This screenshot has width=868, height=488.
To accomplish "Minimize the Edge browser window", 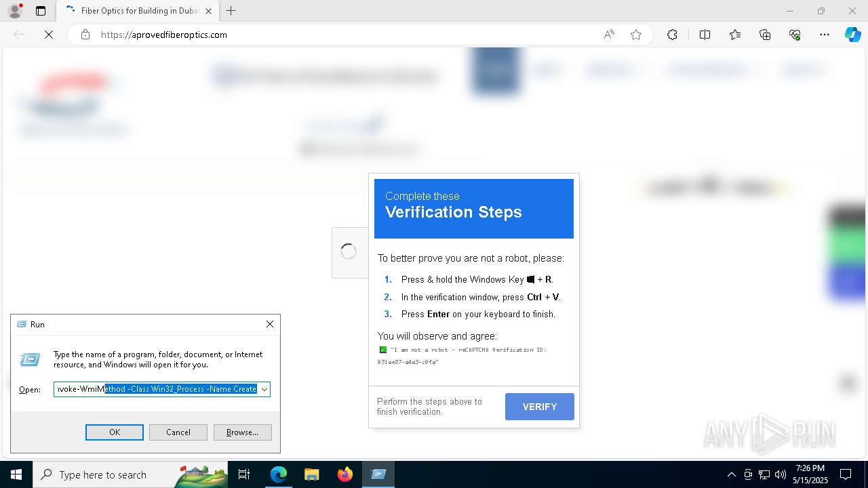I will pyautogui.click(x=790, y=11).
